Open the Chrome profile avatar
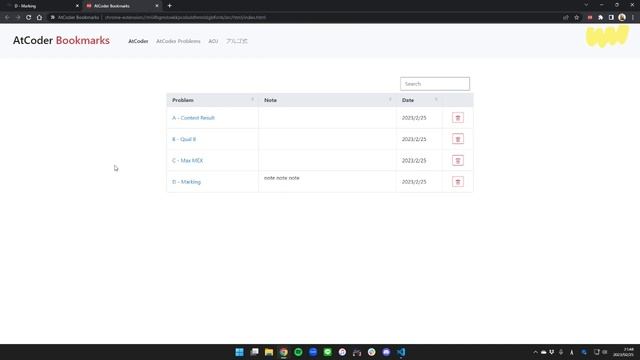The height and width of the screenshot is (360, 640). (x=622, y=18)
